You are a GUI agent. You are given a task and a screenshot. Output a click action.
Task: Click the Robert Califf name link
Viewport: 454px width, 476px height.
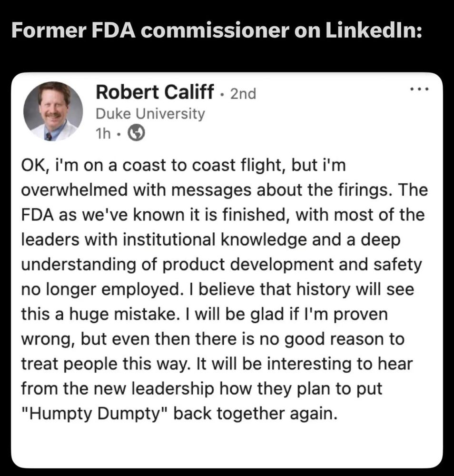click(x=155, y=92)
